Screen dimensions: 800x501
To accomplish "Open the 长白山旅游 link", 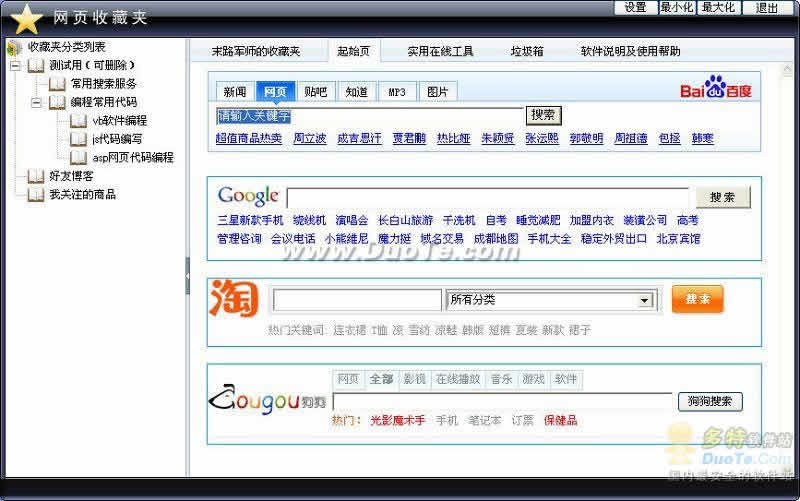I will point(405,220).
